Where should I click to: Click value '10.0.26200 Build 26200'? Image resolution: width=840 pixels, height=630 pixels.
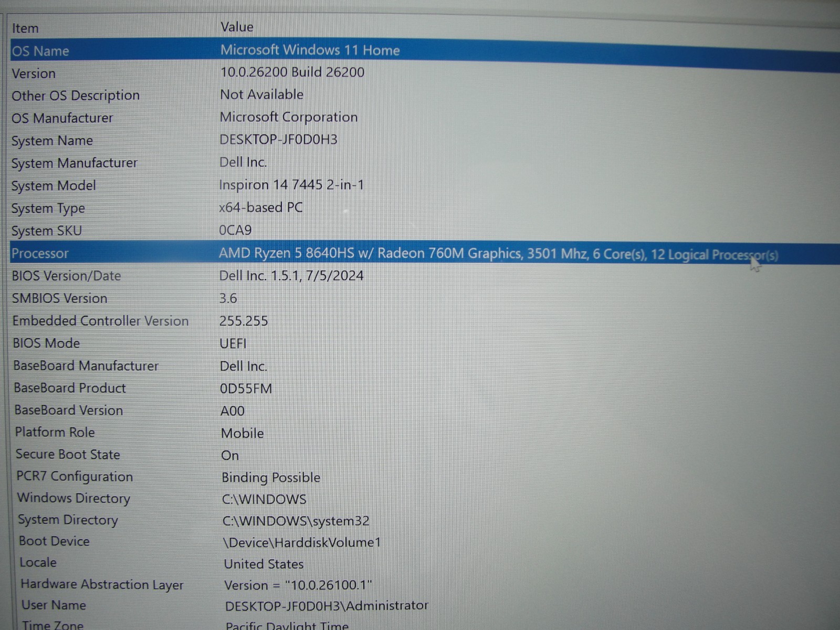click(x=292, y=72)
